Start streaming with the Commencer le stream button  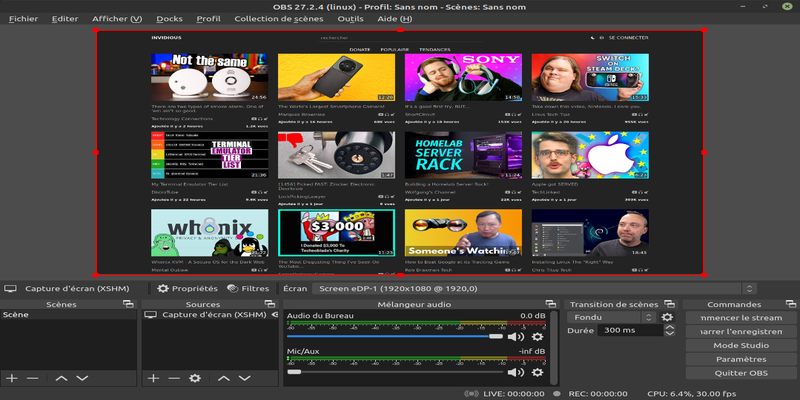(741, 318)
